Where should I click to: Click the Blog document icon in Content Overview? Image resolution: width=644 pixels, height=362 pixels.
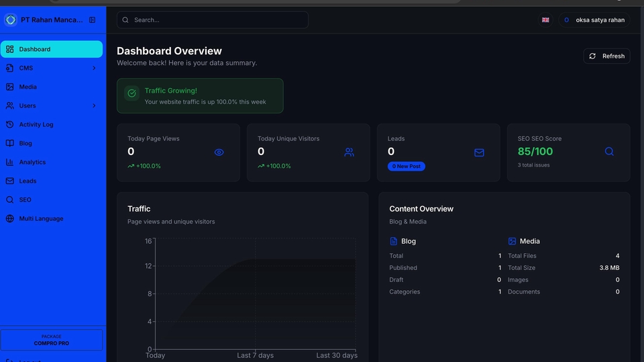(394, 241)
